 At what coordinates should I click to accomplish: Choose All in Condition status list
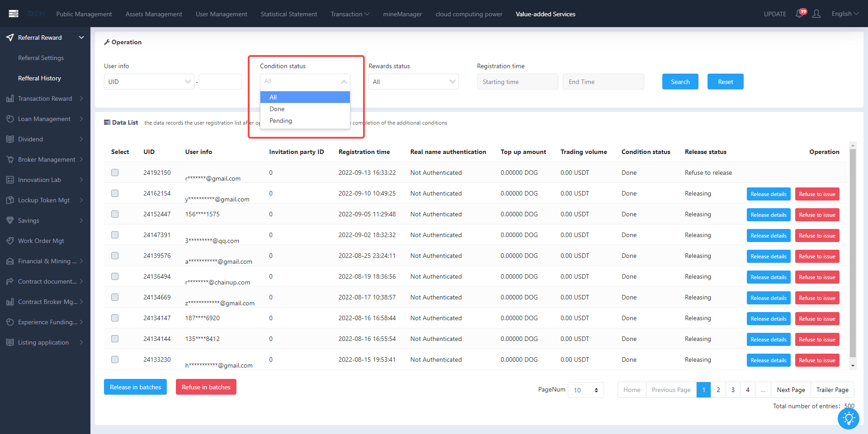tap(305, 97)
